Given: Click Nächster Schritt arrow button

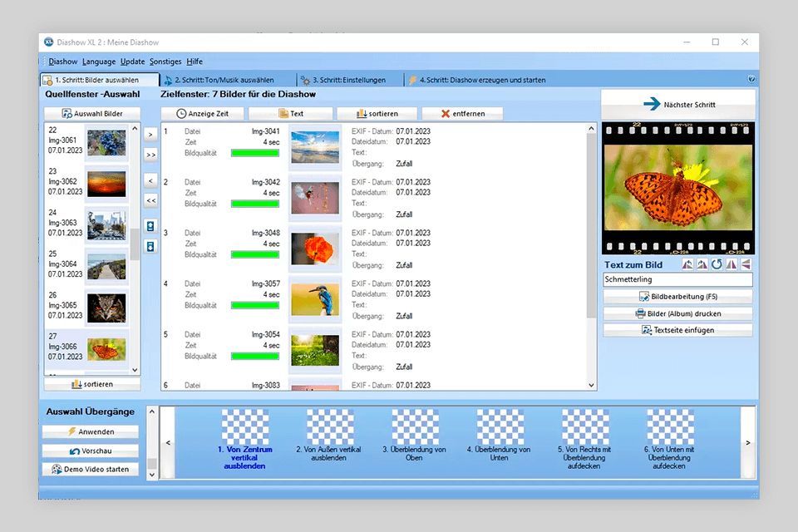Looking at the screenshot, I should tap(678, 105).
